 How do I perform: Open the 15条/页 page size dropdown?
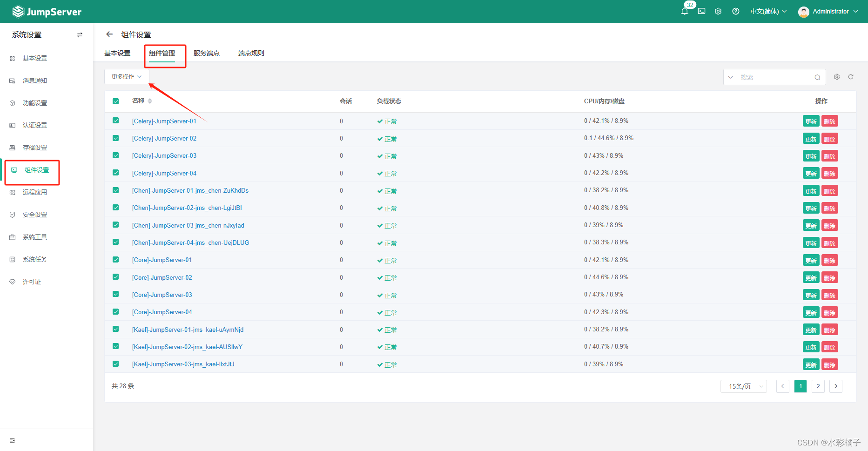(744, 386)
